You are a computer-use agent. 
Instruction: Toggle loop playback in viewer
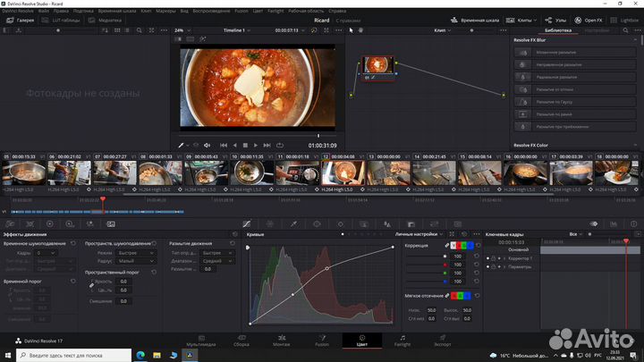click(x=280, y=145)
